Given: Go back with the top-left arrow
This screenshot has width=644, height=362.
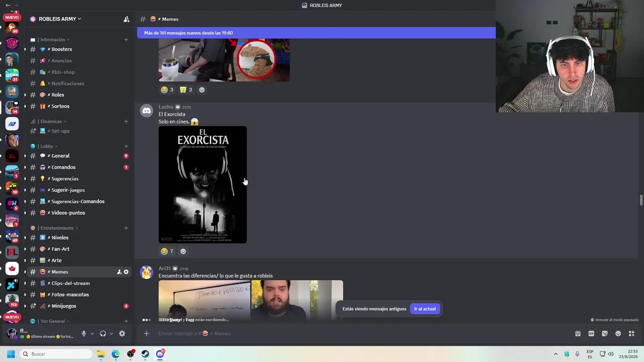Looking at the screenshot, I should tap(8, 5).
